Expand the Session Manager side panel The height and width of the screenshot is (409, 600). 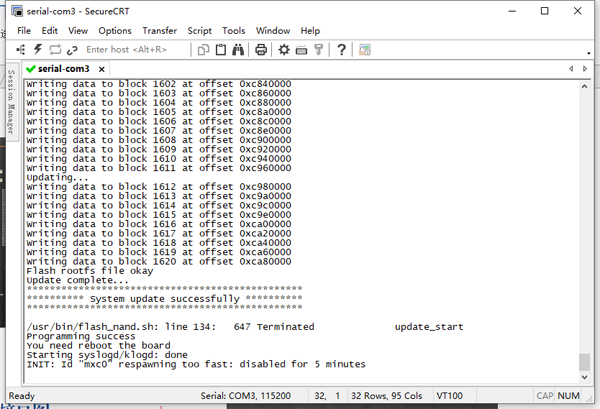pyautogui.click(x=11, y=102)
